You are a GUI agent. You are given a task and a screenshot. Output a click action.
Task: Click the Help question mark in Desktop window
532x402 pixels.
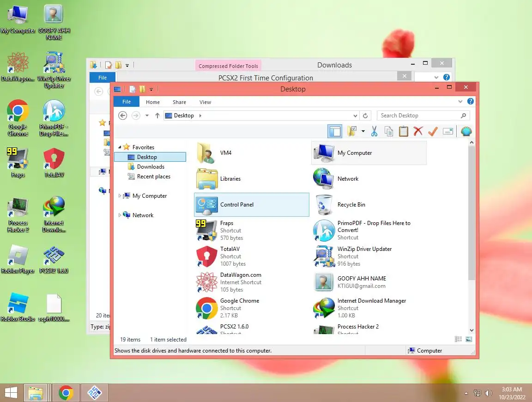click(x=470, y=101)
